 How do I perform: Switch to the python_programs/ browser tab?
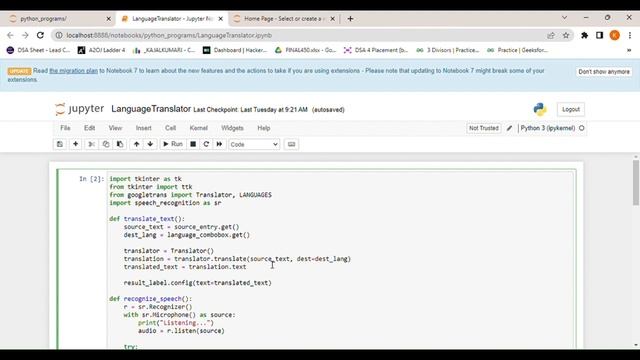coord(57,19)
